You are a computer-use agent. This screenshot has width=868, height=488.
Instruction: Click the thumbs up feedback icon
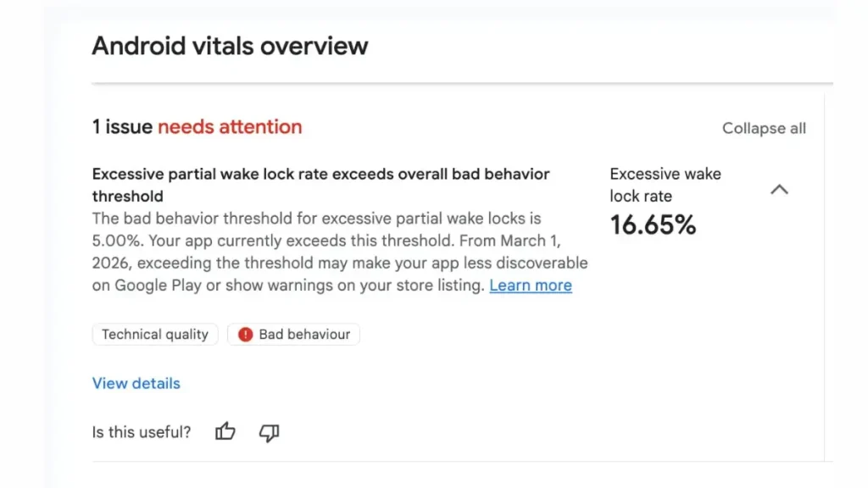coord(225,432)
